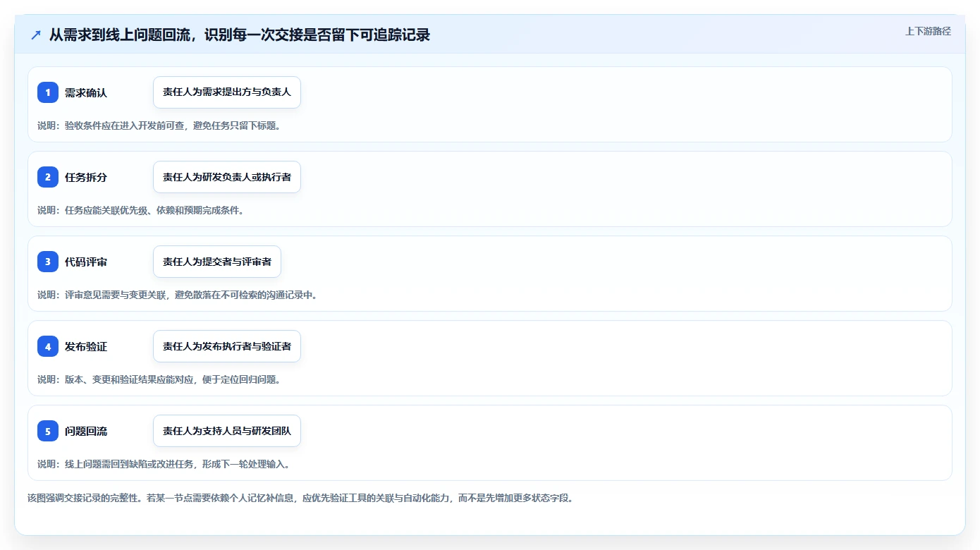Click the 责任人为研发负责人或执行者 tag

[227, 177]
